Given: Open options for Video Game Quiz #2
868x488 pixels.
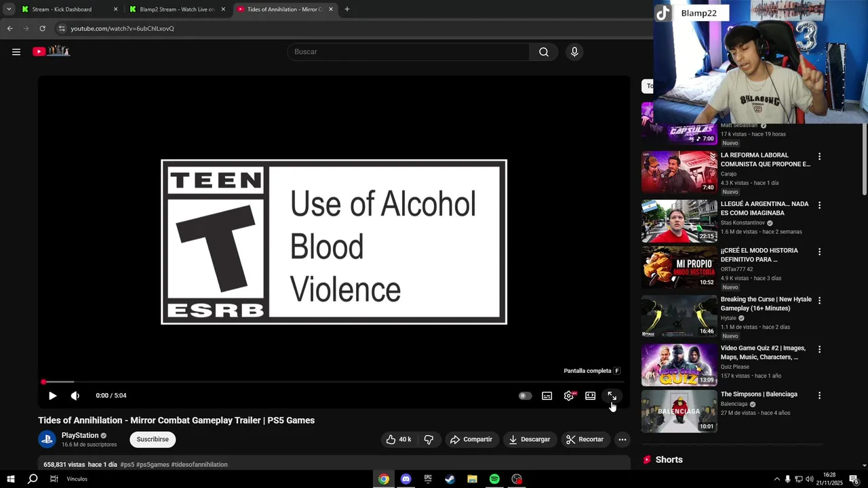Looking at the screenshot, I should [819, 349].
